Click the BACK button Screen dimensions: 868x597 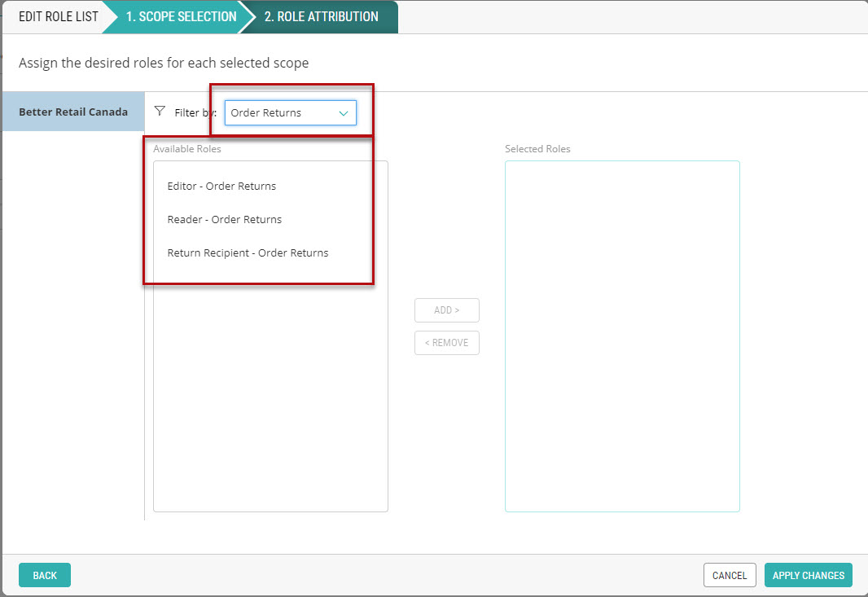[45, 575]
